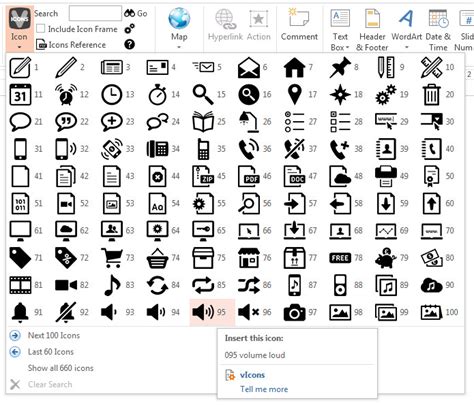474x407 pixels.
Task: Choose the price tag icon 71
Action: 20,258
